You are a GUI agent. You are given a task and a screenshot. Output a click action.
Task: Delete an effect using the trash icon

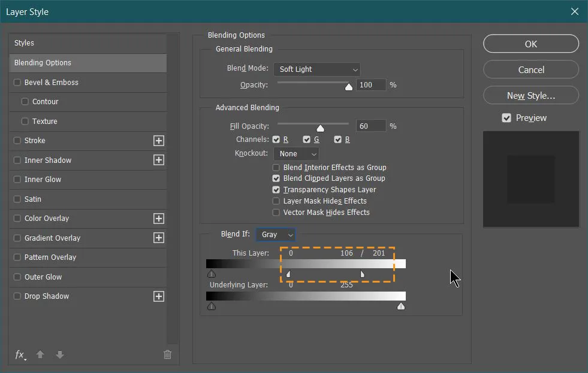(x=167, y=354)
